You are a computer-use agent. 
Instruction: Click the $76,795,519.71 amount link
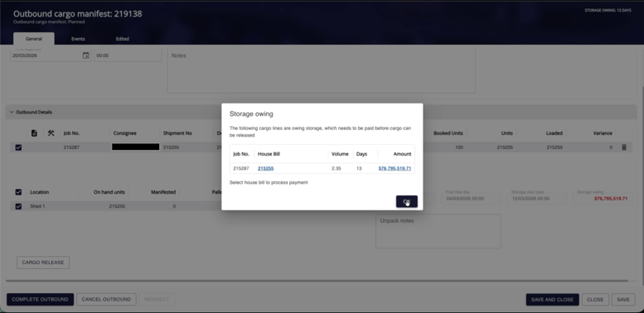point(395,168)
